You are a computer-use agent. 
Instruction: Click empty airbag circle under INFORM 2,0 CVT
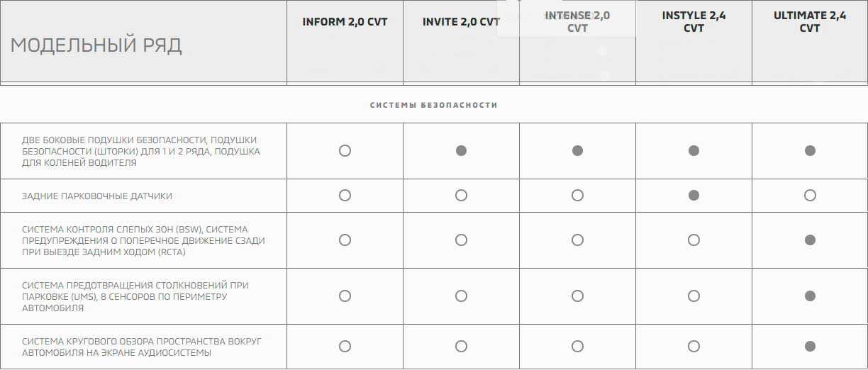(345, 150)
